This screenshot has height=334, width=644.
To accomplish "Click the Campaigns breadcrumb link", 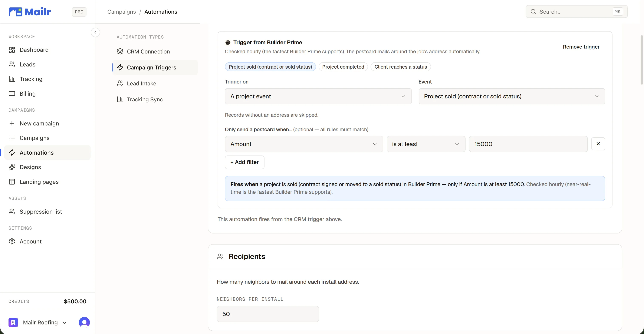I will click(122, 12).
